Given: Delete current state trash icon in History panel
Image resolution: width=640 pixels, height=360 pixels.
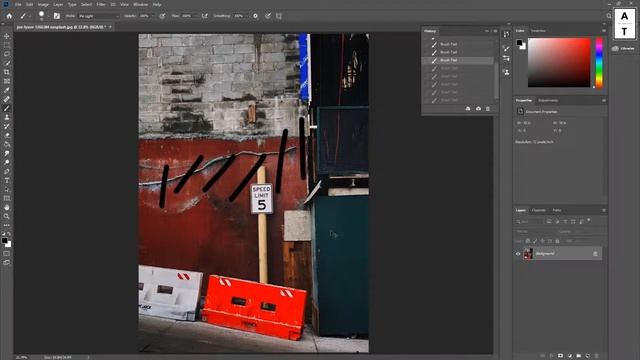Looking at the screenshot, I should [x=488, y=109].
